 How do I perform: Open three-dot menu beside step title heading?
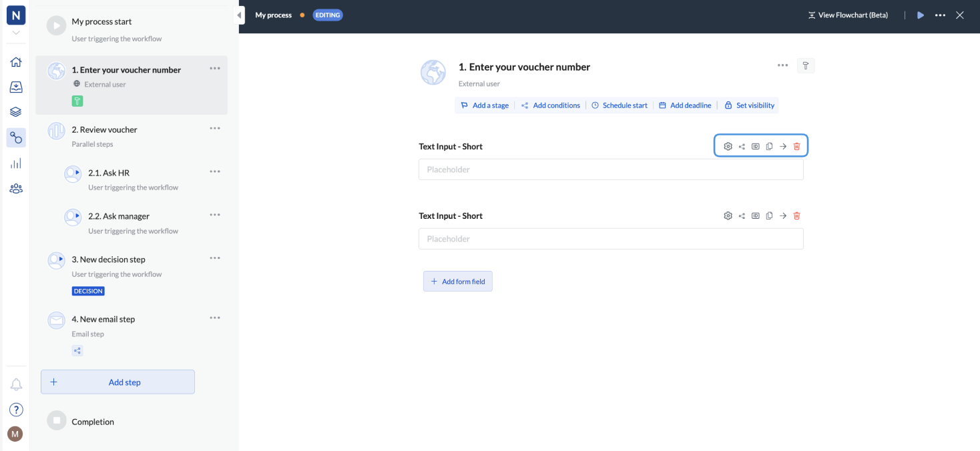click(782, 65)
